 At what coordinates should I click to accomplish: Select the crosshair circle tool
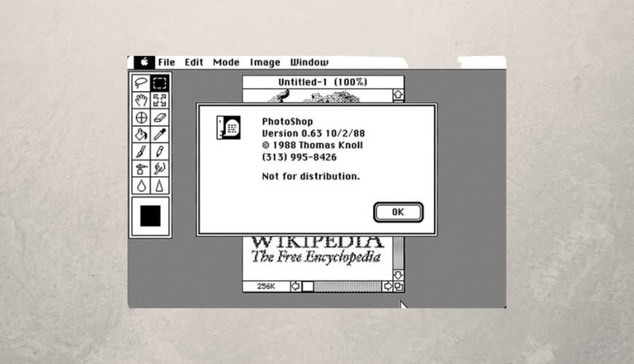tap(141, 117)
